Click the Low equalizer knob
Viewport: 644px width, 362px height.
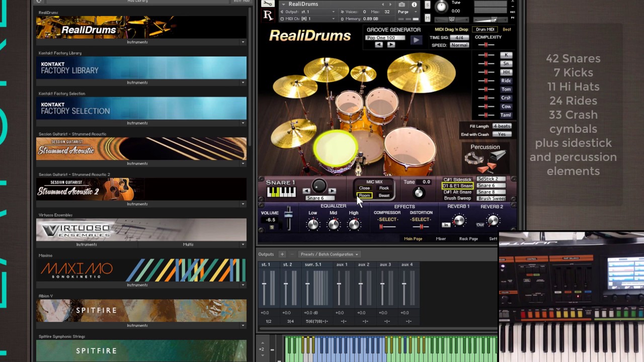point(313,224)
